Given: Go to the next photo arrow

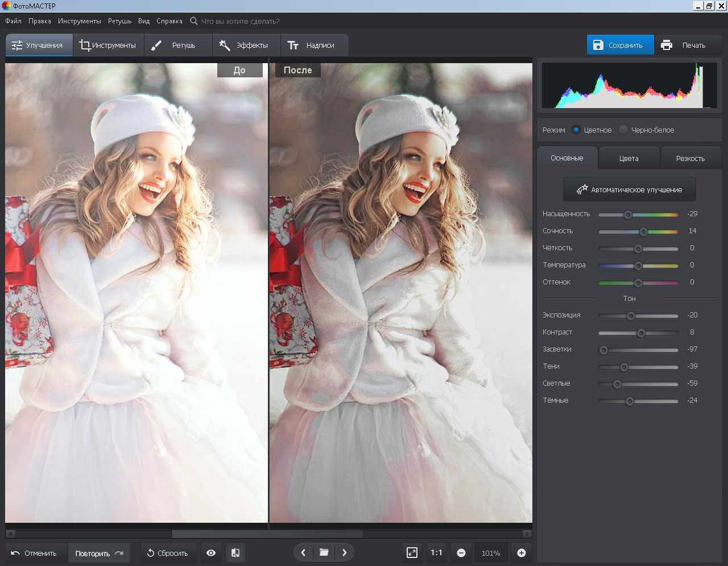Looking at the screenshot, I should tap(344, 552).
